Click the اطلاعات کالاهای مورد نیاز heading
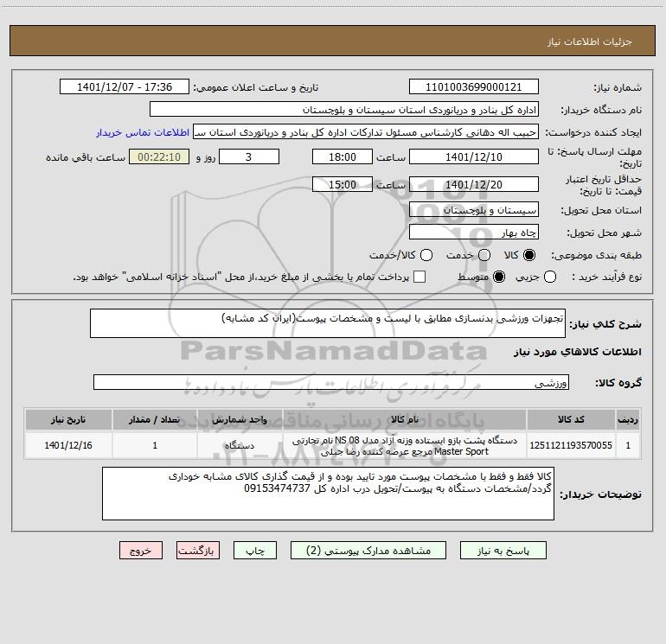 578,352
